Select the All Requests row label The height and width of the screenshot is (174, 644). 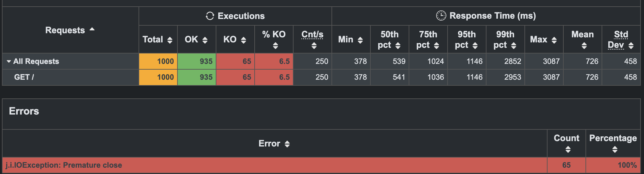point(36,61)
